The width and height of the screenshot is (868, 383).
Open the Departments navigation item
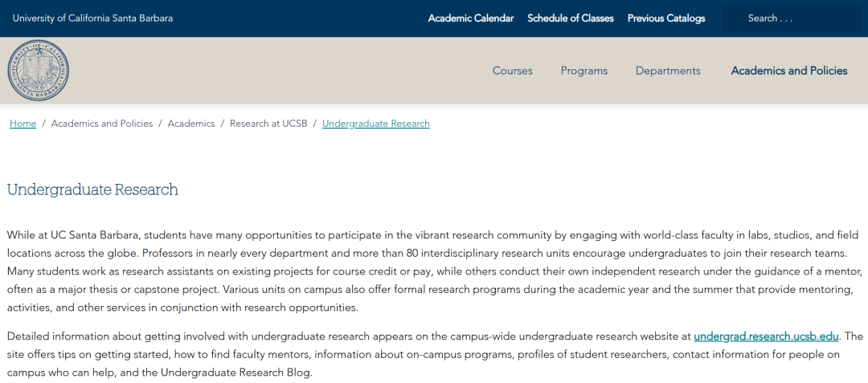point(668,71)
